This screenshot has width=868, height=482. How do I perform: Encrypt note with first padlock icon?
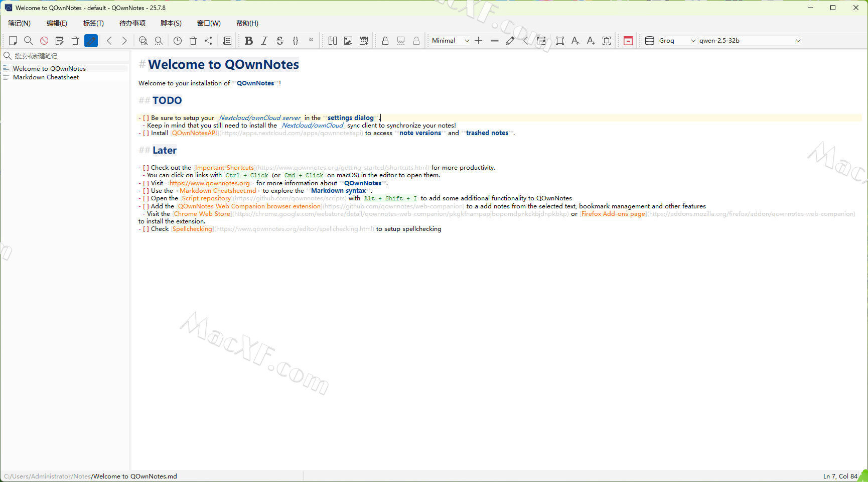coord(385,41)
